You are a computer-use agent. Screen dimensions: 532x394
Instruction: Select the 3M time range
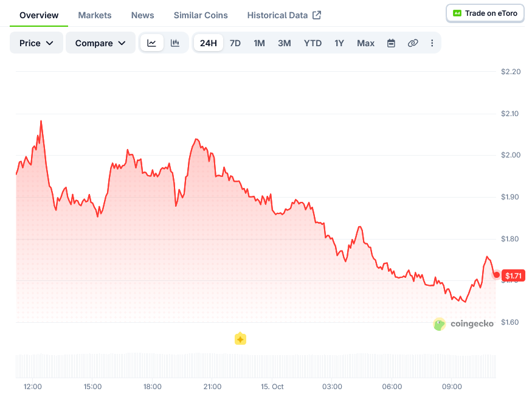click(x=285, y=43)
